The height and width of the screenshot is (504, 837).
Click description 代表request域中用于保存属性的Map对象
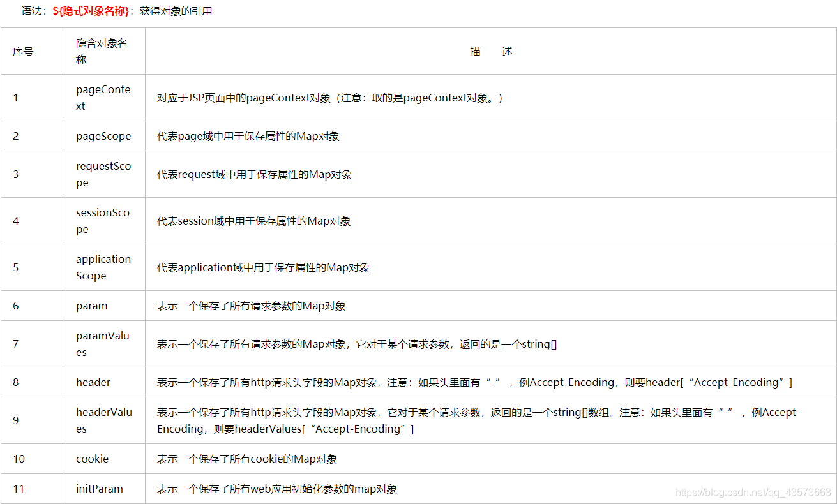click(255, 174)
